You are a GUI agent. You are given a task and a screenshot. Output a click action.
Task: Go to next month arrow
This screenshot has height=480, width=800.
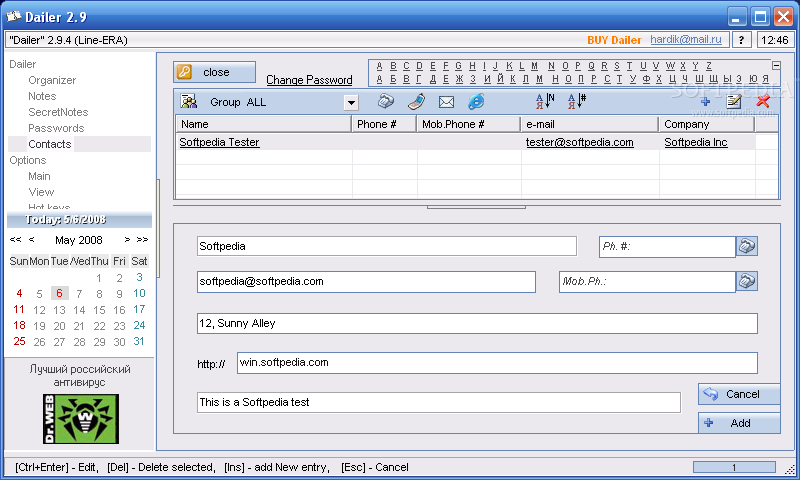(127, 239)
